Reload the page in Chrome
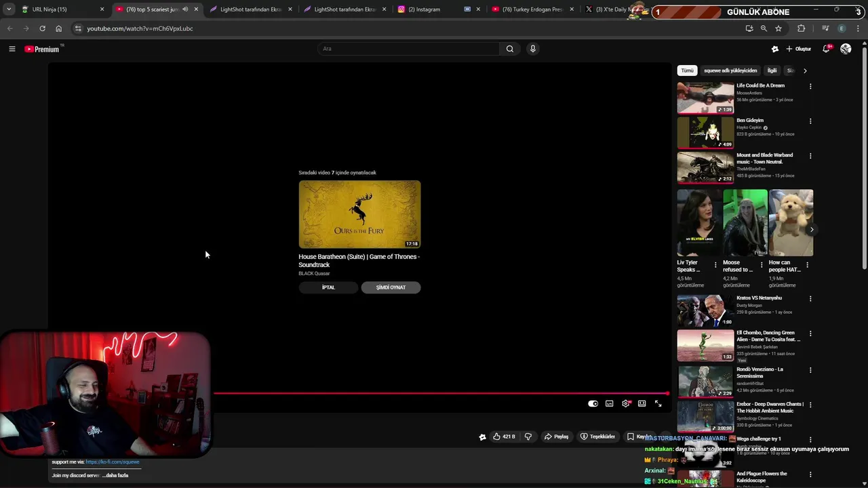Viewport: 868px width, 488px height. (42, 28)
